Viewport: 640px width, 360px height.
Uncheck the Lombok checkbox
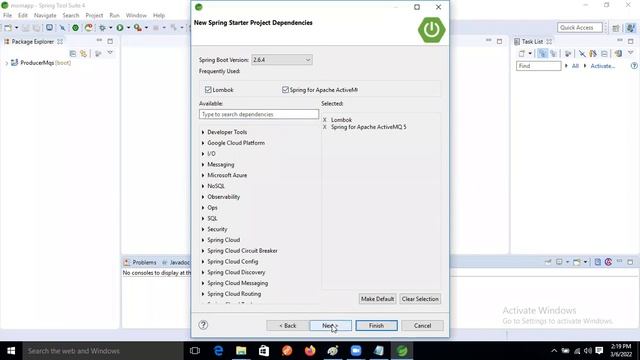pos(208,90)
